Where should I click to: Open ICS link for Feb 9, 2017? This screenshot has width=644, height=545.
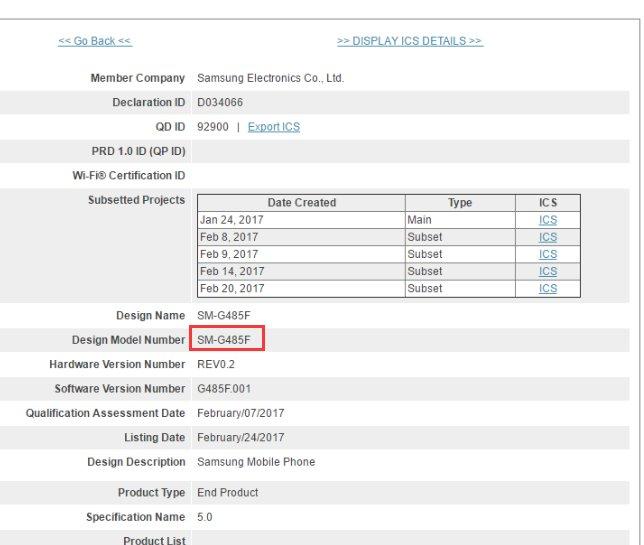(x=548, y=254)
